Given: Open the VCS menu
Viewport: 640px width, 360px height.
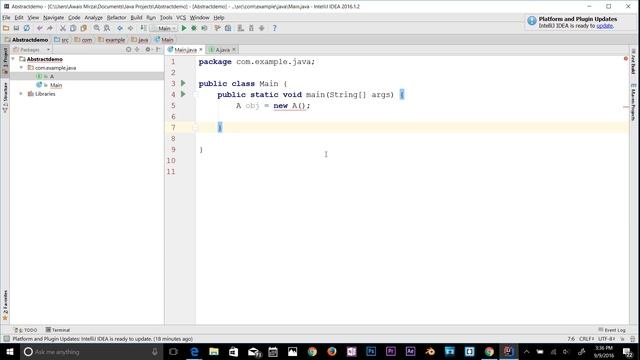Looking at the screenshot, I should point(181,18).
